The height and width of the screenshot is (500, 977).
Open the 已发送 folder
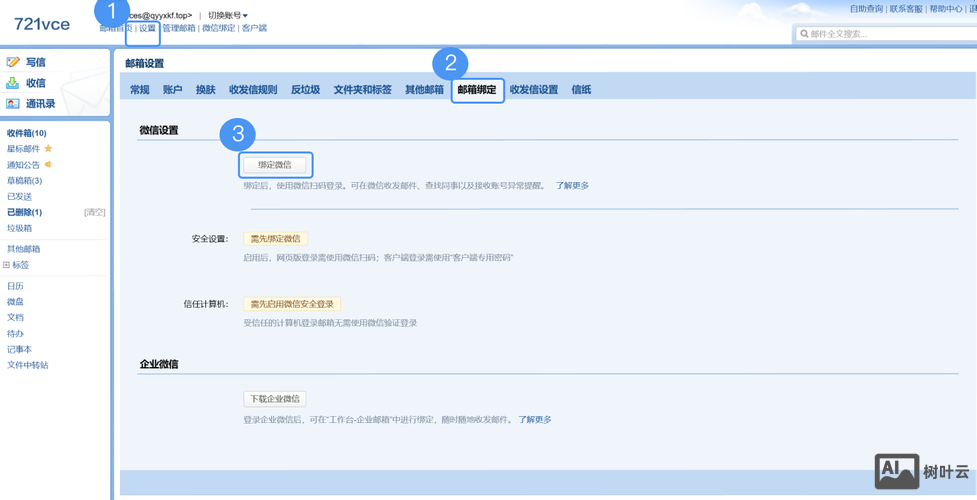[x=19, y=196]
